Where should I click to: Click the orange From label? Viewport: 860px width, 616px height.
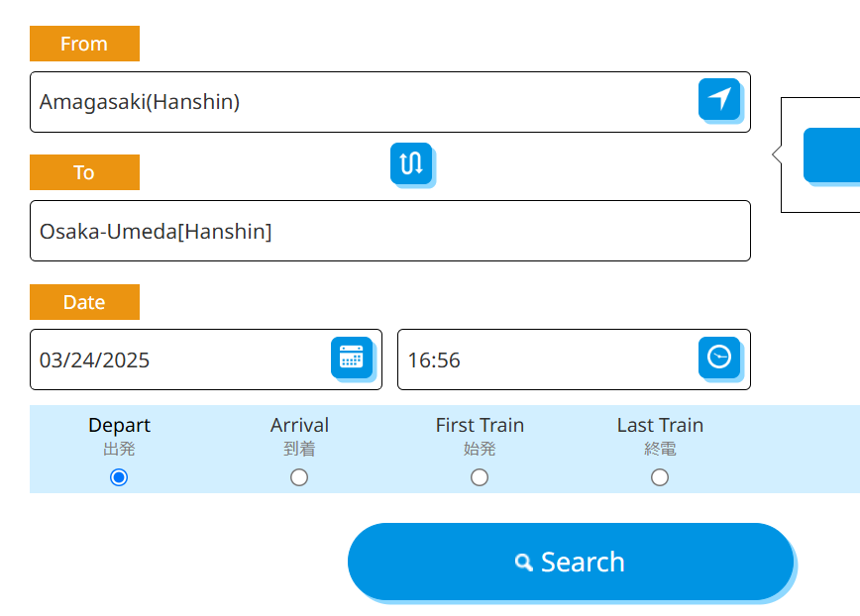point(84,44)
